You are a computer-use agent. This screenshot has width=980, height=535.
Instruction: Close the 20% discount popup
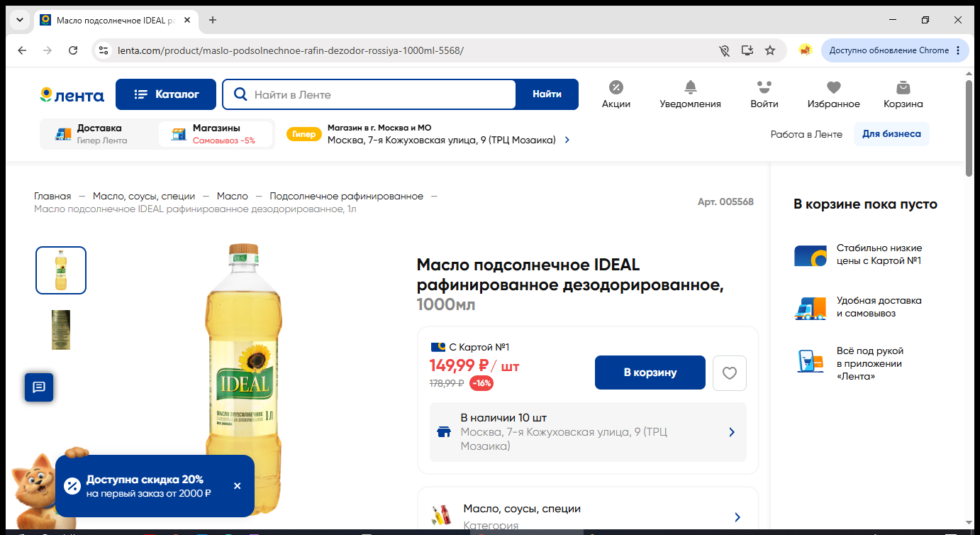238,486
